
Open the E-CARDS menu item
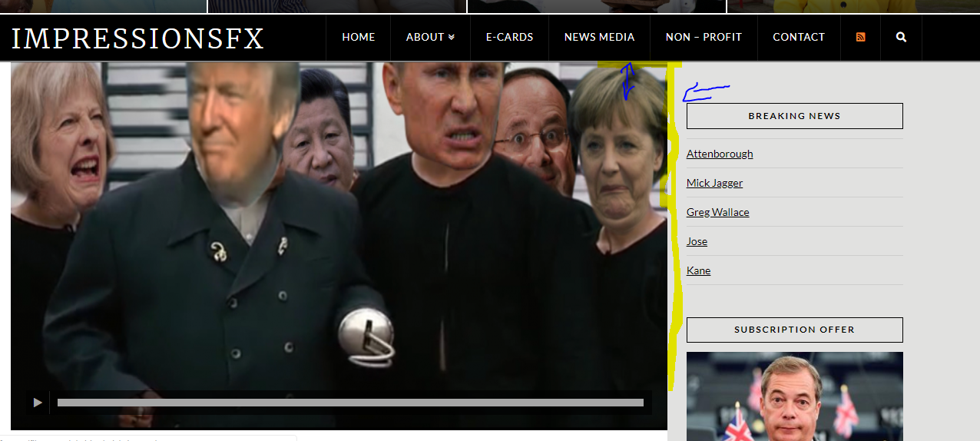pyautogui.click(x=509, y=37)
